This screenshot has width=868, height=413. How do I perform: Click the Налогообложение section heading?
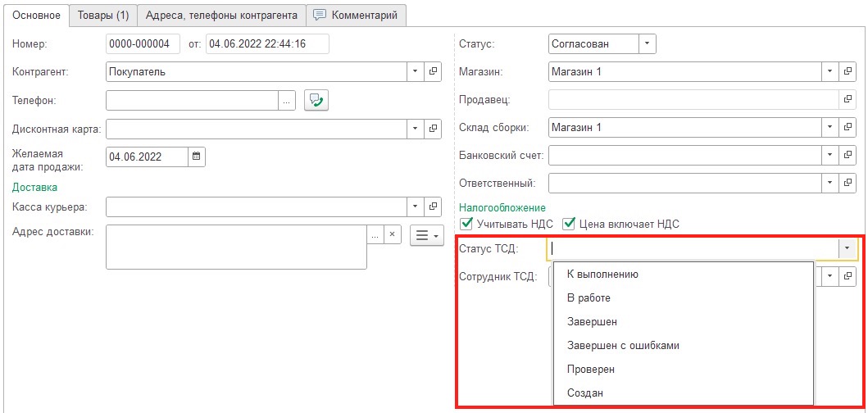[x=502, y=208]
